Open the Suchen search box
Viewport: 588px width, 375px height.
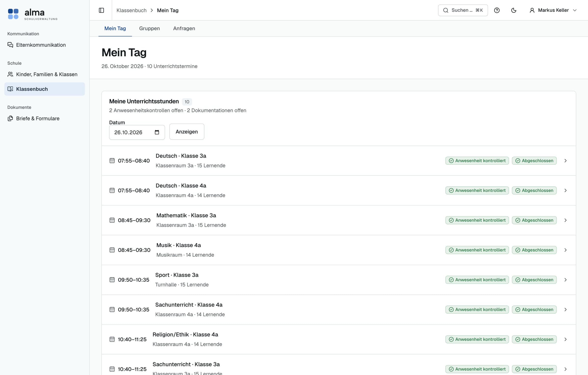[x=463, y=10]
